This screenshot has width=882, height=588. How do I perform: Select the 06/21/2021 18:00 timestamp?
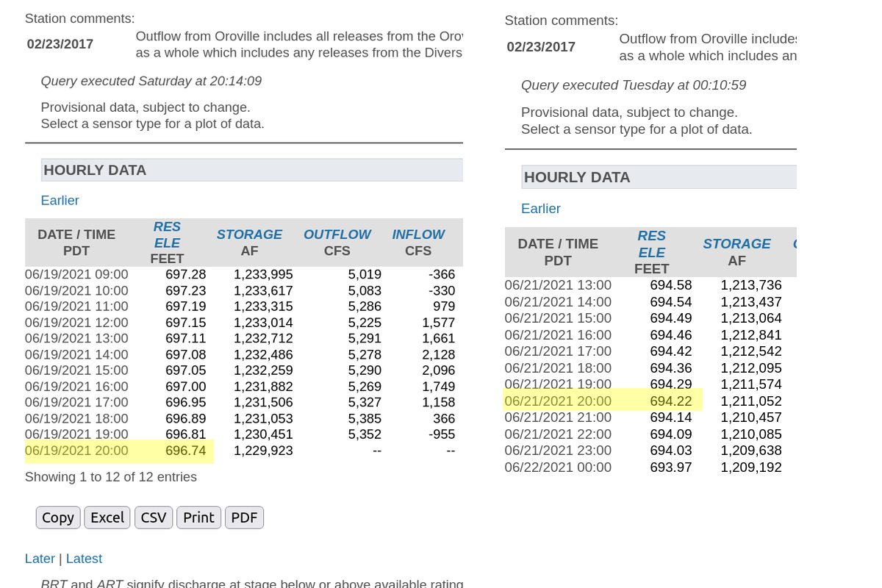(x=558, y=368)
